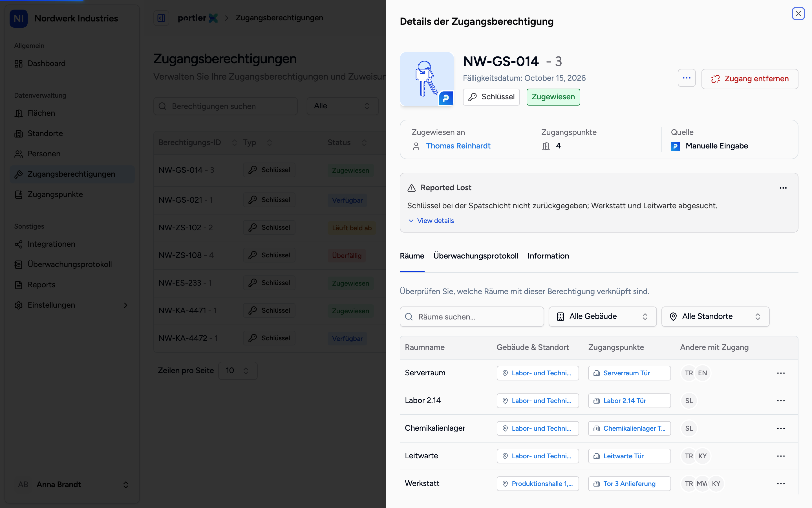Screen dimensions: 812x508
Task: Open Standorte in the sidebar
Action: click(72, 133)
